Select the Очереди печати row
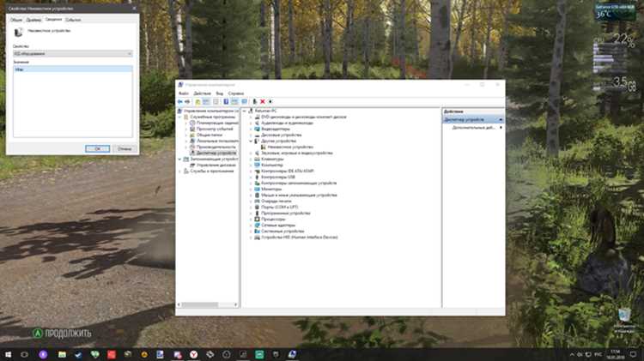This screenshot has height=361, width=644. click(x=276, y=201)
